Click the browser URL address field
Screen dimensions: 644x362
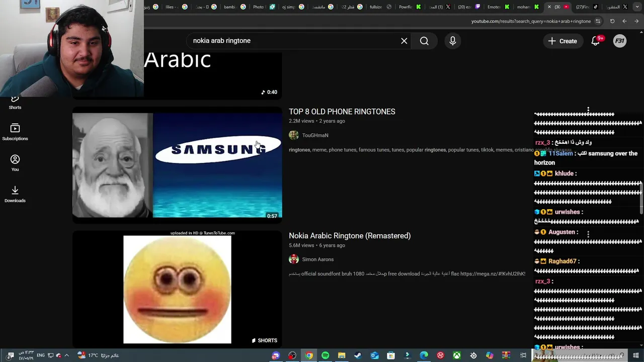[531, 21]
